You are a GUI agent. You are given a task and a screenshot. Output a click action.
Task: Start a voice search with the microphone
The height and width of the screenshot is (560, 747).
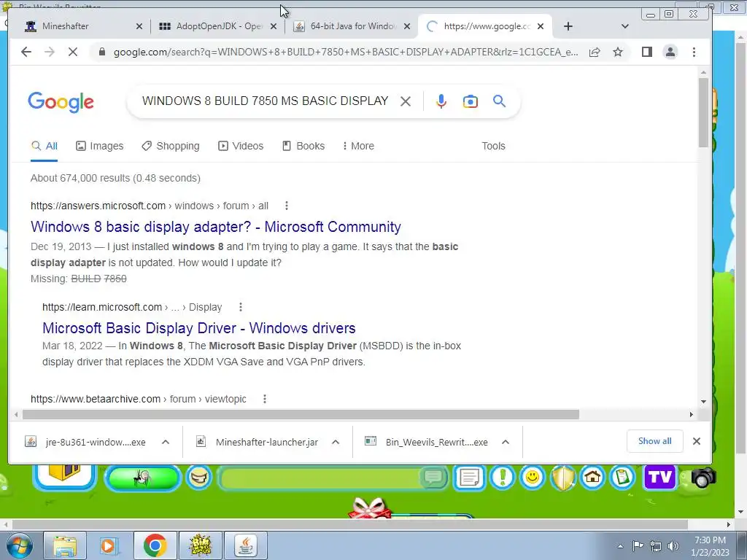click(x=441, y=101)
